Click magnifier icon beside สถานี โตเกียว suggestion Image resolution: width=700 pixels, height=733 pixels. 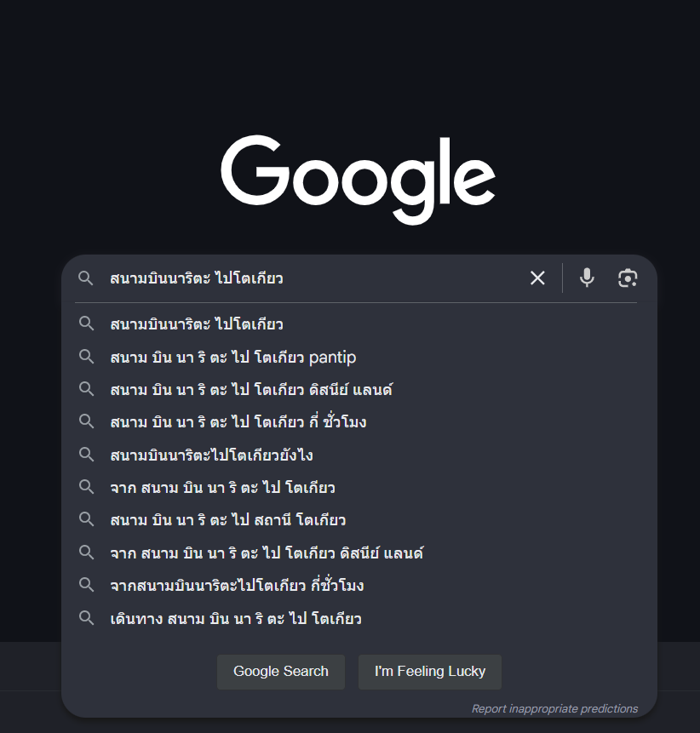pyautogui.click(x=86, y=519)
